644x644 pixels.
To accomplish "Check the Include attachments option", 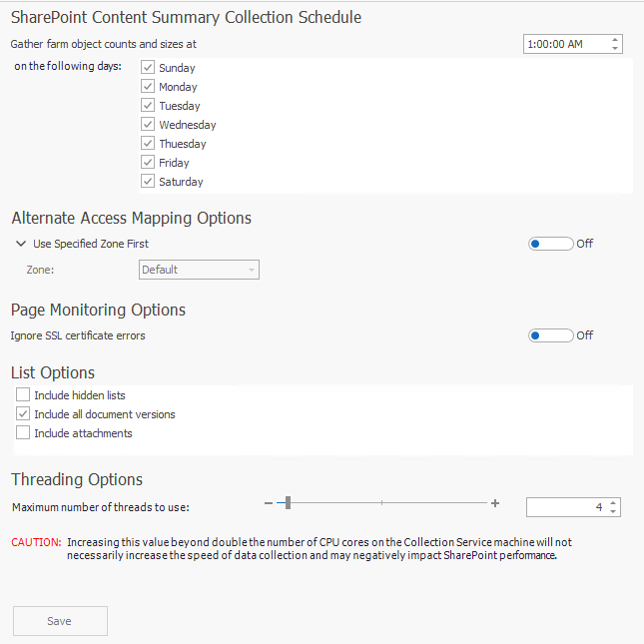I will tap(24, 433).
